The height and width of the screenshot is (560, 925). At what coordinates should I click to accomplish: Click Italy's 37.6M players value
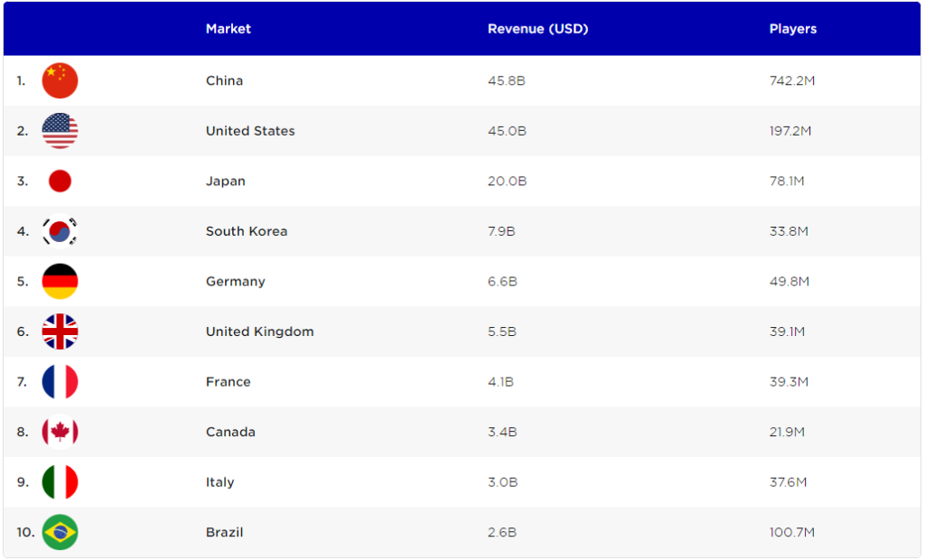788,482
